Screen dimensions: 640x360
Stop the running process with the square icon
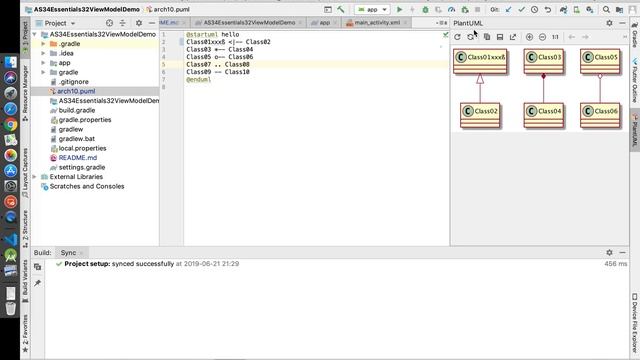pos(478,9)
